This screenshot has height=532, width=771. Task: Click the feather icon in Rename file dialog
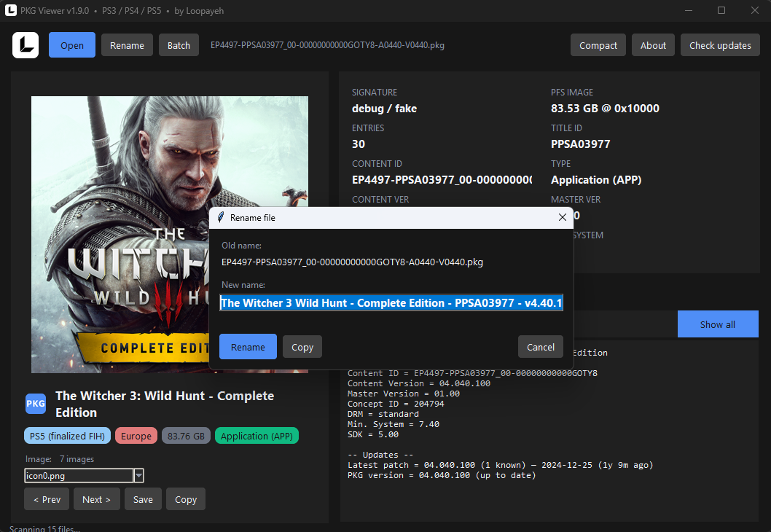(x=221, y=217)
